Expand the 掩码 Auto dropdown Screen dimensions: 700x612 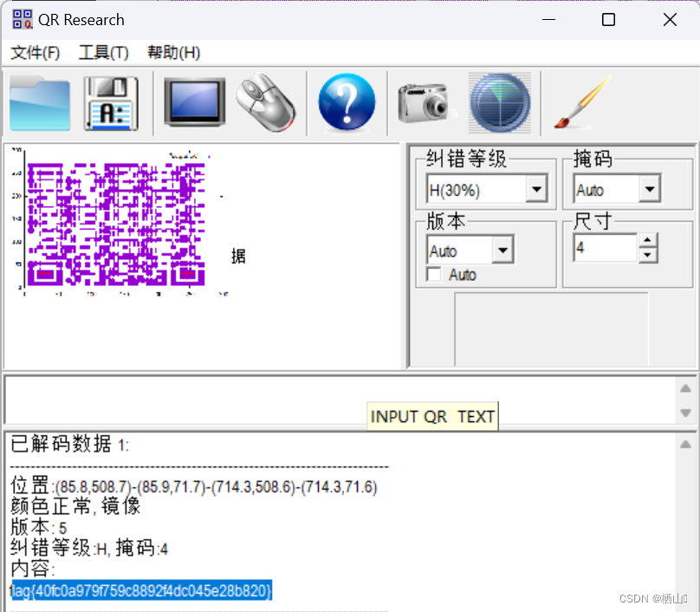tap(650, 189)
